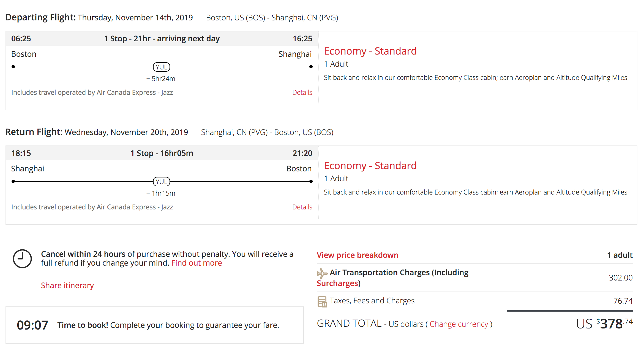Click the '1 Stop - 21hr - arriving next day' header
Image resolution: width=644 pixels, height=356 pixels.
coord(162,39)
